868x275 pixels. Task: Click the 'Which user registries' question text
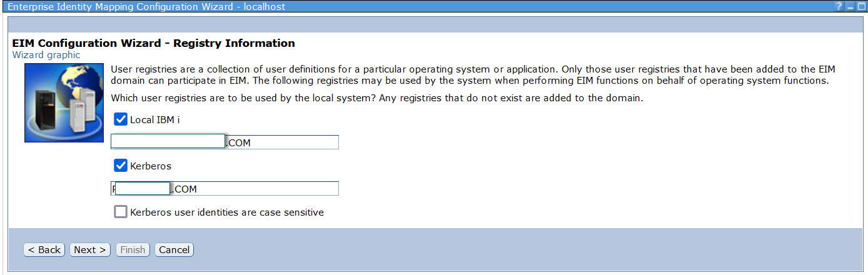pyautogui.click(x=375, y=98)
